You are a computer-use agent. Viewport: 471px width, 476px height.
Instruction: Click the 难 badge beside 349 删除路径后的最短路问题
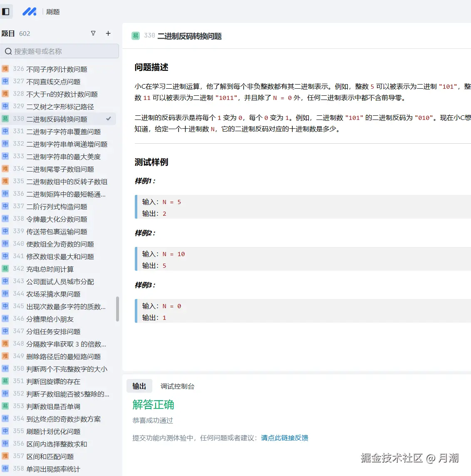click(x=5, y=356)
